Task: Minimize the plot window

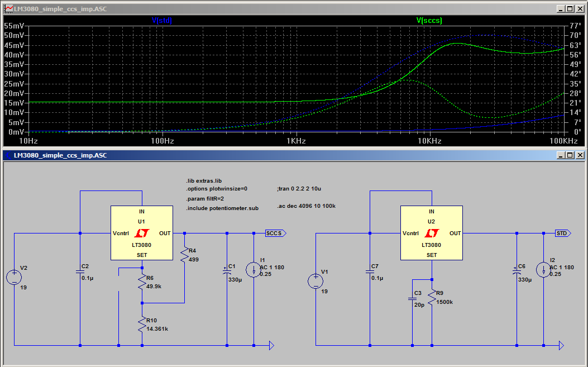Action: point(561,8)
